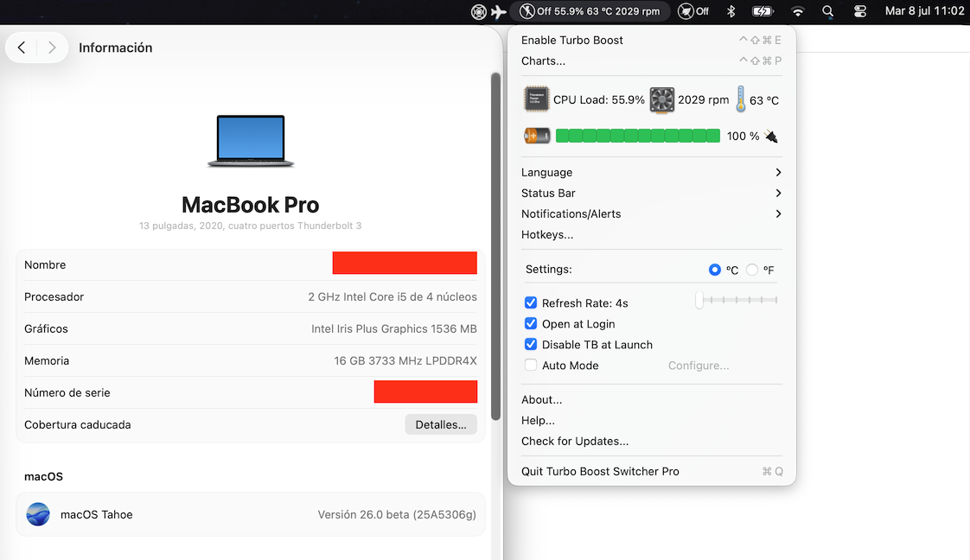Click the battery icon left of the green bar

[537, 136]
